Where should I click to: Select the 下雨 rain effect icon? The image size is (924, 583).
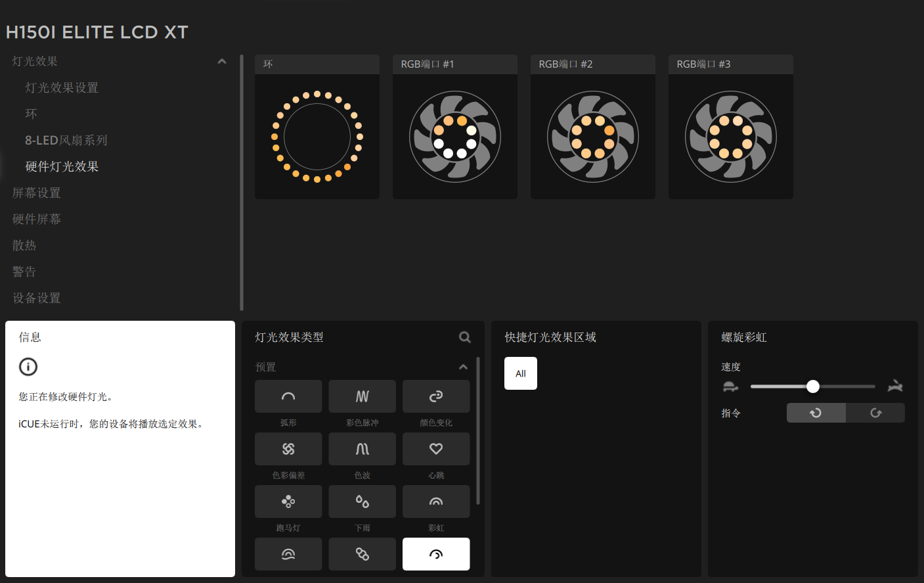(x=362, y=501)
